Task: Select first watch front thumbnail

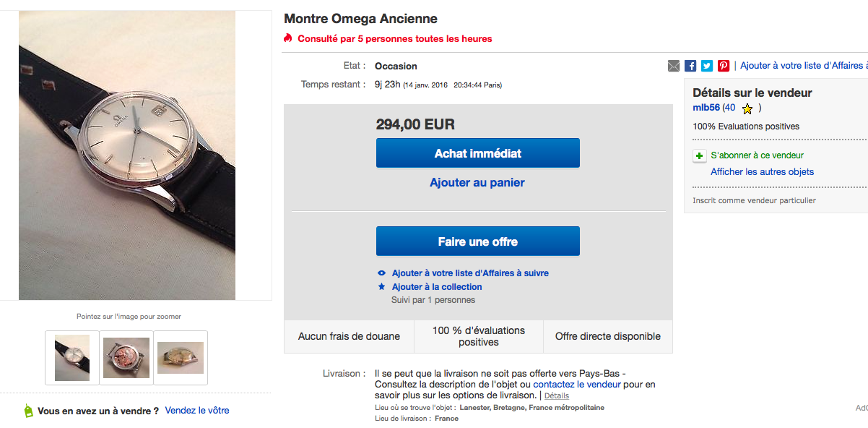Action: tap(72, 358)
